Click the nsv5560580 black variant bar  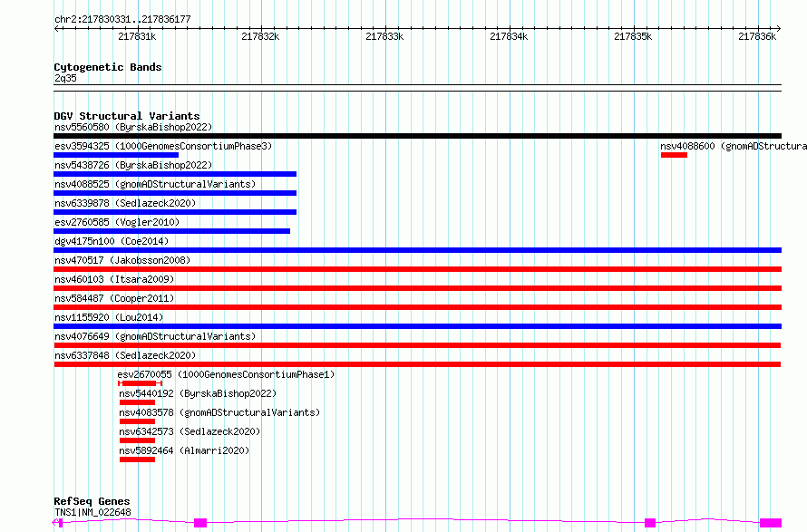[x=417, y=136]
